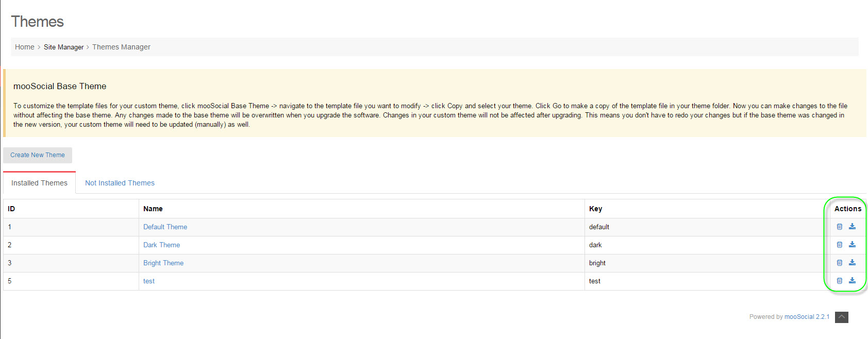868x339 pixels.
Task: Open the Dark Theme link
Action: (161, 245)
